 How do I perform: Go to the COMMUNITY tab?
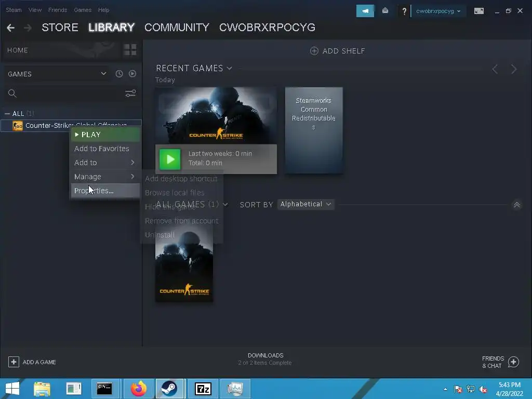(x=177, y=28)
